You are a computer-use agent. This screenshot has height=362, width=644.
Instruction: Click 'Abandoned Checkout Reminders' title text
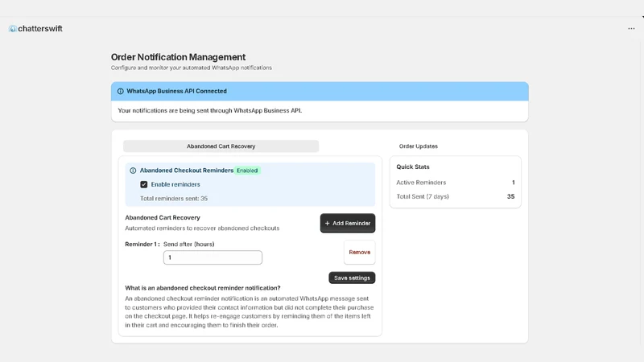(x=187, y=171)
